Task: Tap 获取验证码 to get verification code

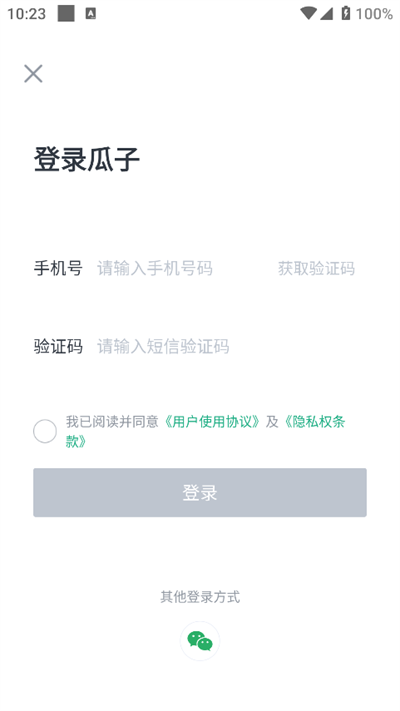Action: (316, 268)
